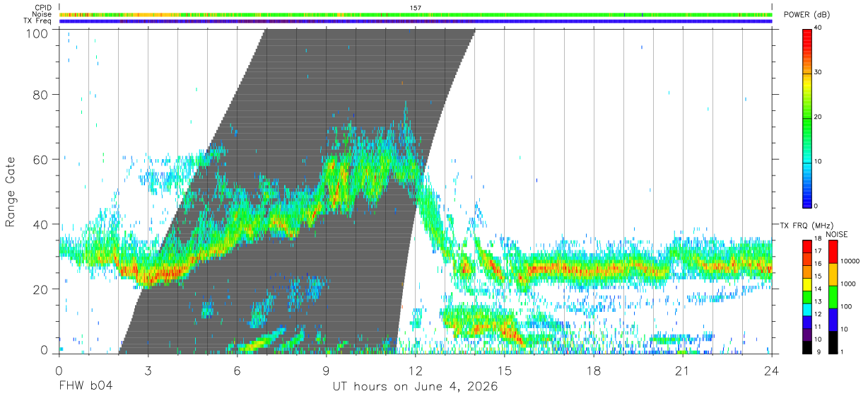Click the NOISE scale label '1'
This screenshot has width=868, height=401.
[x=842, y=351]
